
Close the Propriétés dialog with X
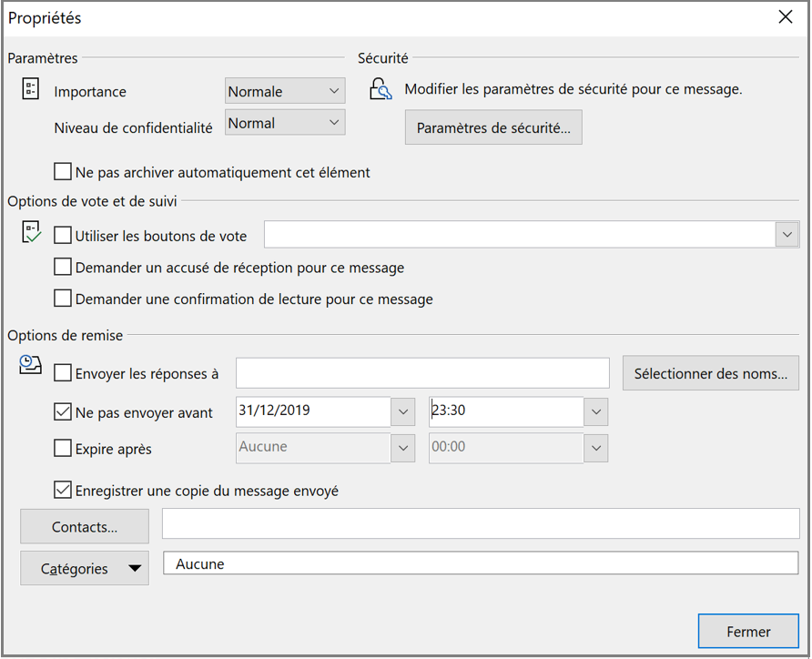[x=785, y=17]
